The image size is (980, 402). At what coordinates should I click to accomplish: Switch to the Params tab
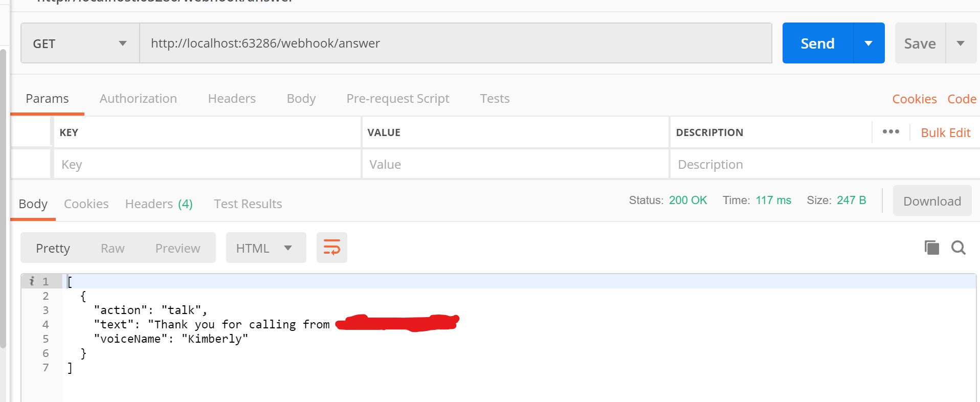pos(47,99)
